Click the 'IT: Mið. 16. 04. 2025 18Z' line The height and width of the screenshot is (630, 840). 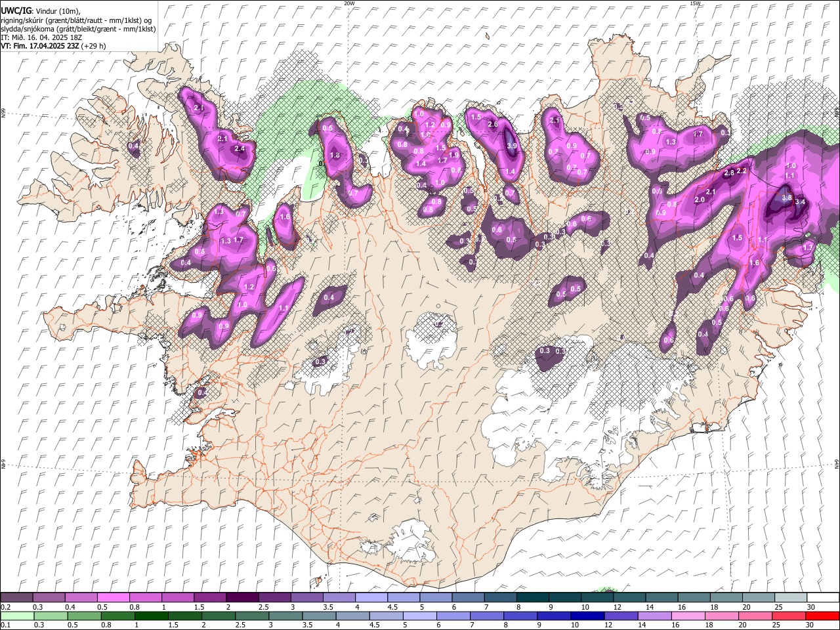tap(41, 37)
